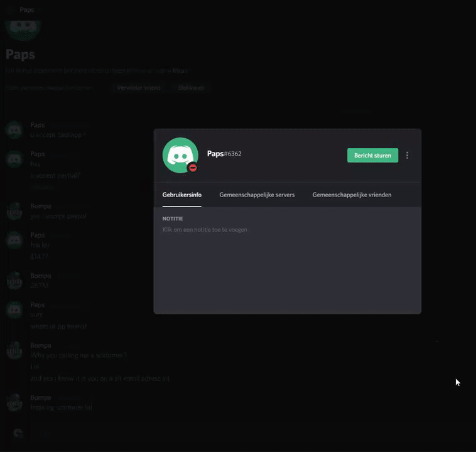Click Bompa name above "freaking scammer lol"
Image resolution: width=476 pixels, height=452 pixels.
pos(41,397)
